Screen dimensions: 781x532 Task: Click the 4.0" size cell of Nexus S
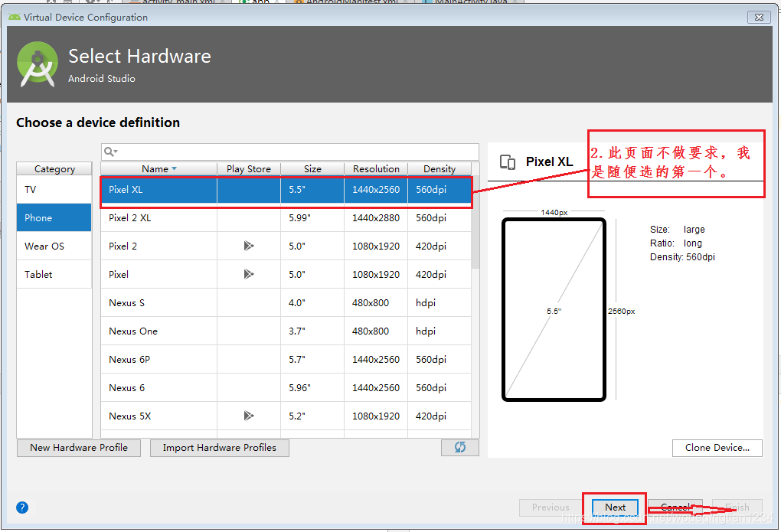(x=312, y=303)
